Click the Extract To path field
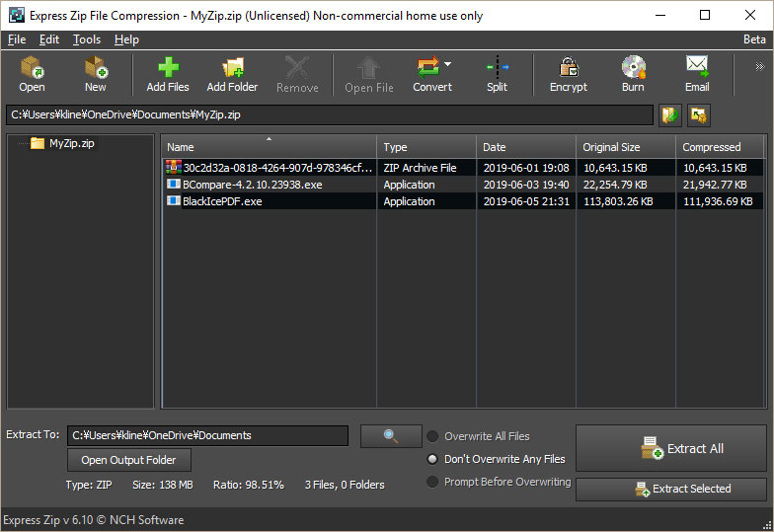The width and height of the screenshot is (774, 532). pyautogui.click(x=207, y=436)
